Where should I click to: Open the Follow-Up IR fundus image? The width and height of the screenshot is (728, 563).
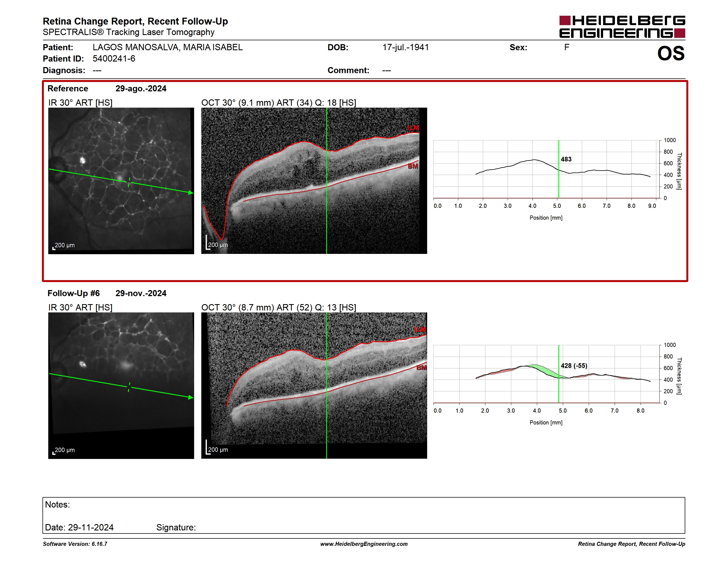click(121, 386)
